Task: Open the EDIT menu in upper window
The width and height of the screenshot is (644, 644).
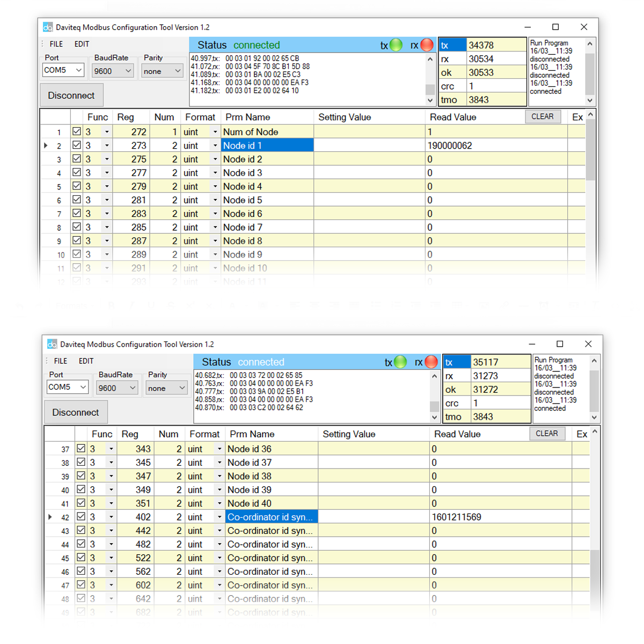Action: click(82, 44)
